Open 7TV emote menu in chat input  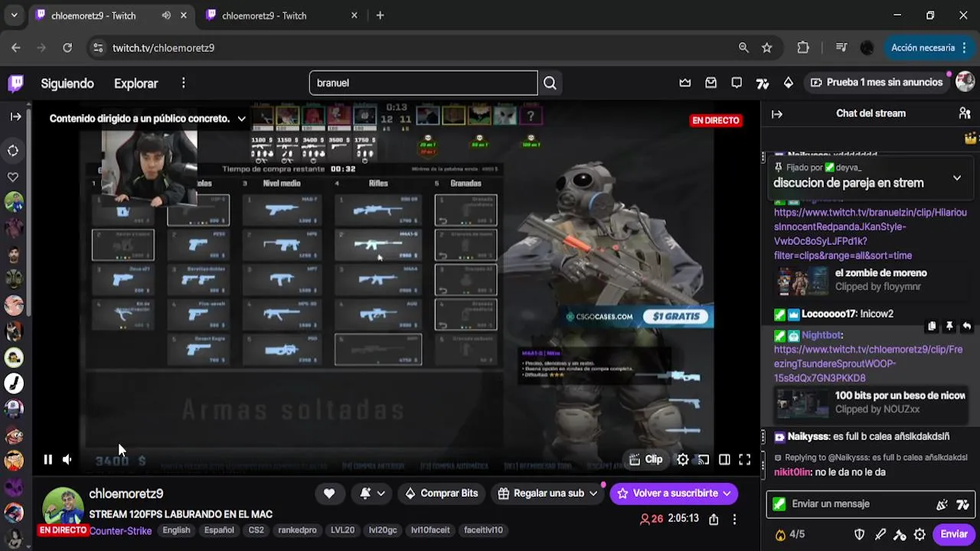coord(962,504)
